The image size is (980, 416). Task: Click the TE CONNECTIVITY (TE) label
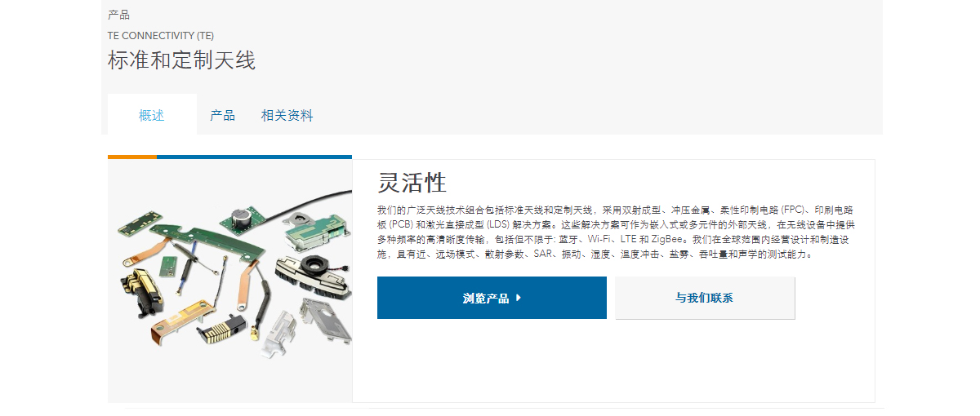click(161, 36)
